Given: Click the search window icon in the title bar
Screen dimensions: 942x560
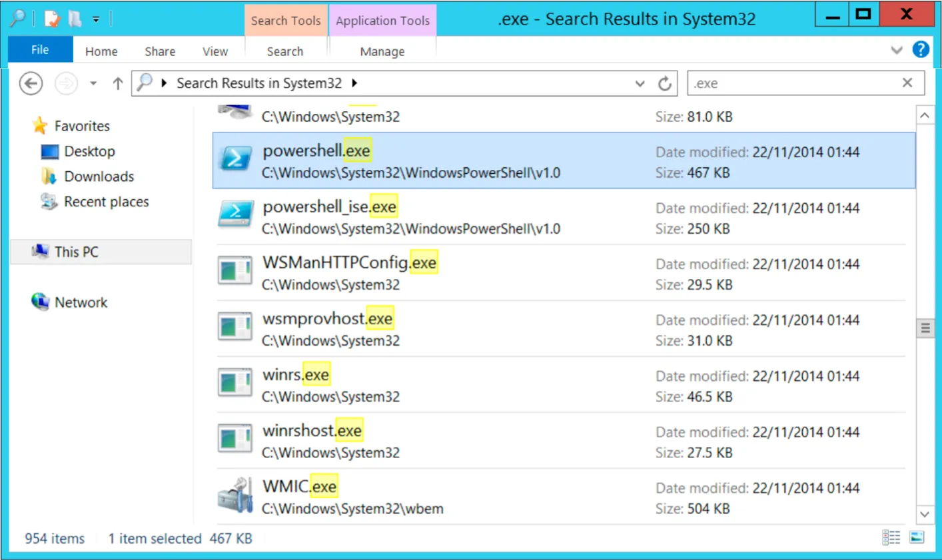Looking at the screenshot, I should pyautogui.click(x=17, y=19).
